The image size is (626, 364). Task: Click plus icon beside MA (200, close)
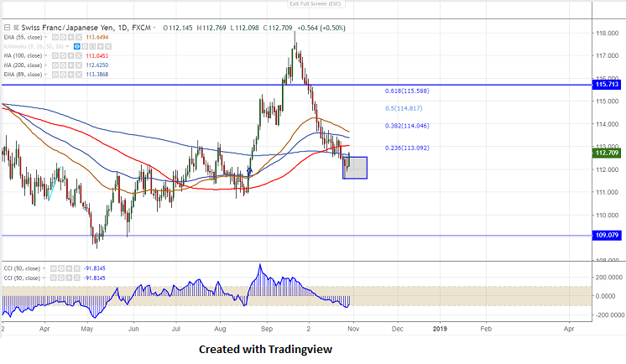tap(71, 65)
